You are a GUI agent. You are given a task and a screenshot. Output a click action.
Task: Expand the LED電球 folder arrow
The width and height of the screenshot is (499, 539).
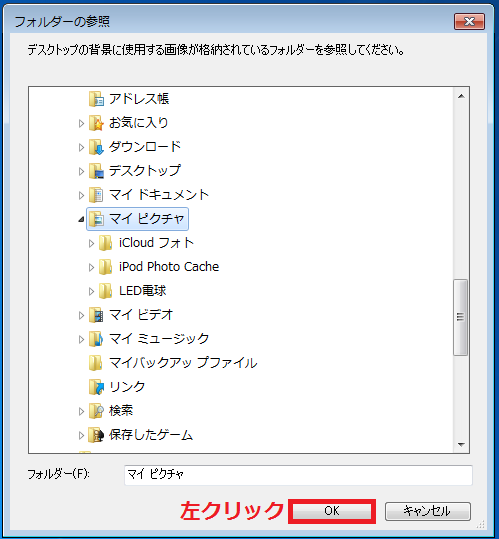(x=91, y=291)
